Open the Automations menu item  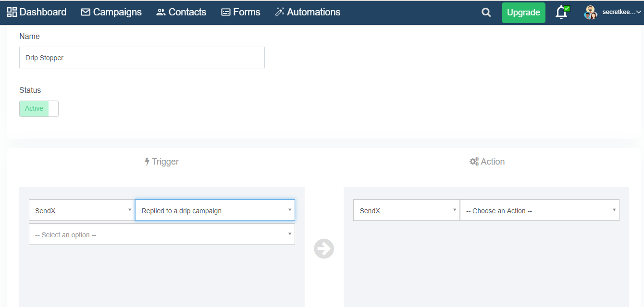tap(308, 12)
